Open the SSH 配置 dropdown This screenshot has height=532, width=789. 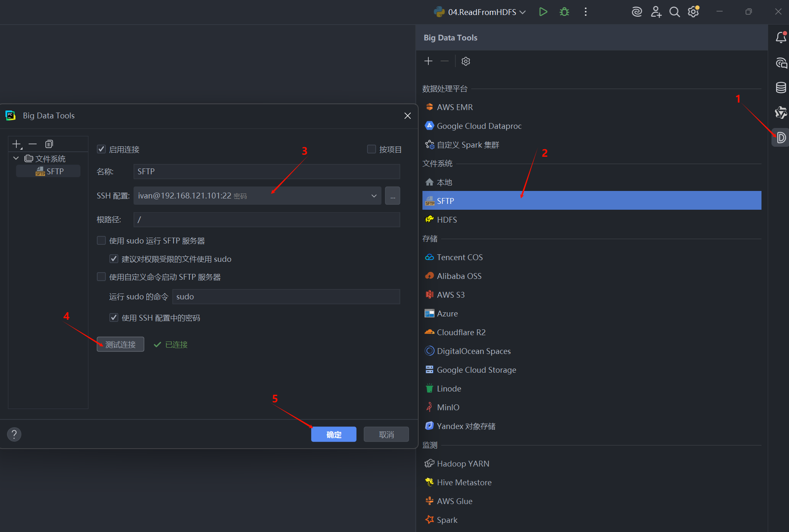[x=257, y=196]
